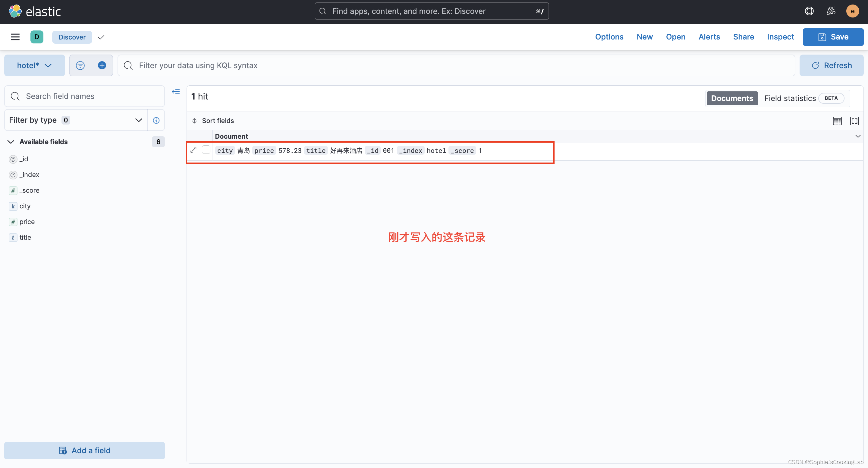The width and height of the screenshot is (868, 468).
Task: Open the Share menu
Action: 743,37
